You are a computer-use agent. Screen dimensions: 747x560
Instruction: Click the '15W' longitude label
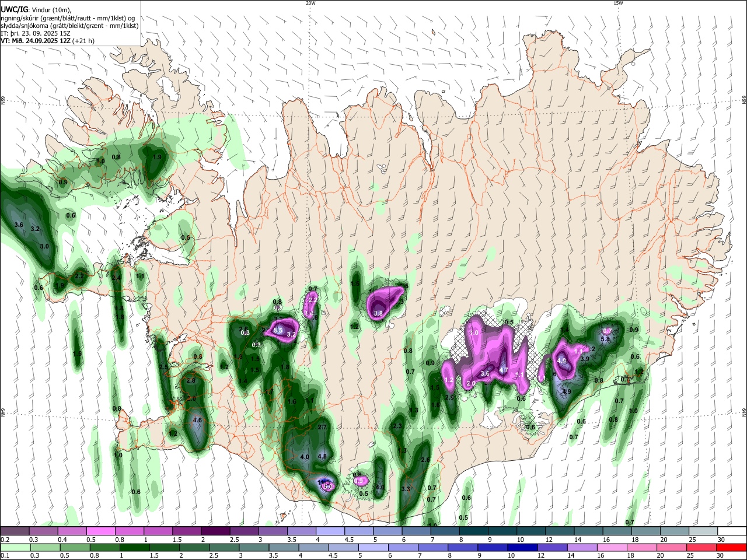tap(618, 3)
